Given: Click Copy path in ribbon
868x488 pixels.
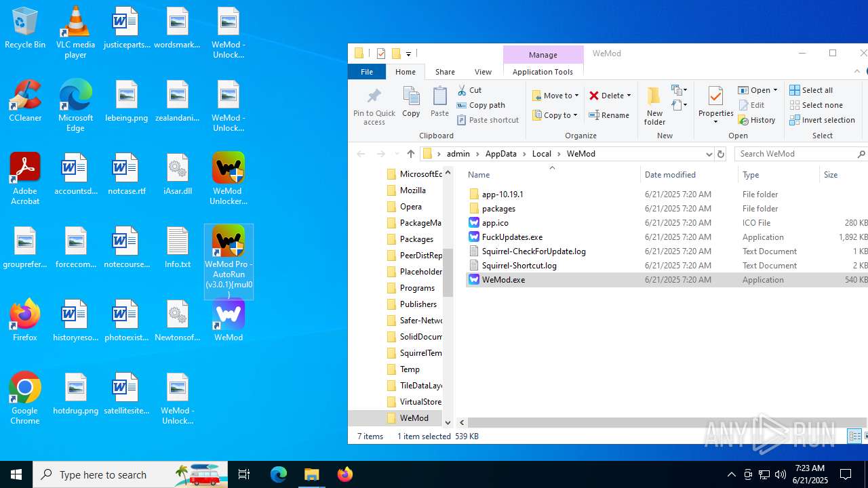Looking at the screenshot, I should pyautogui.click(x=481, y=105).
